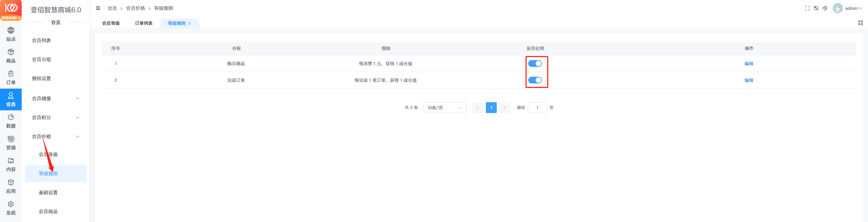The height and width of the screenshot is (222, 868).
Task: Edit the 完成订单 rule
Action: click(x=749, y=80)
